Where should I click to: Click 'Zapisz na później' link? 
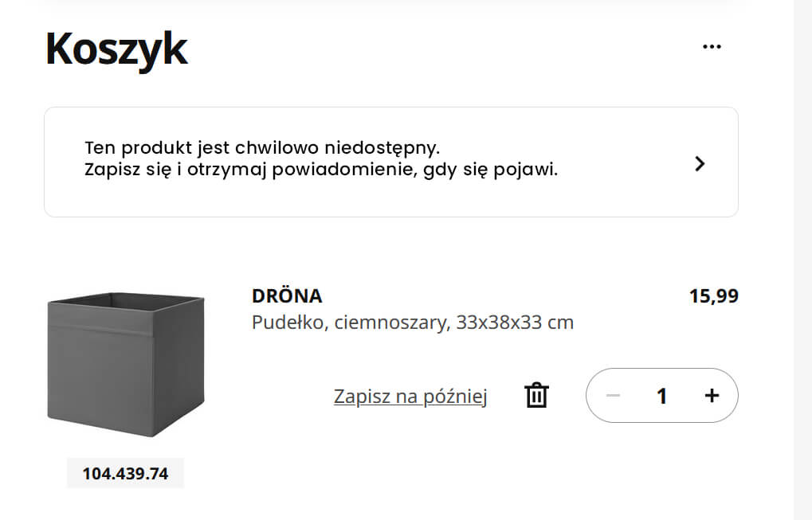(x=410, y=397)
